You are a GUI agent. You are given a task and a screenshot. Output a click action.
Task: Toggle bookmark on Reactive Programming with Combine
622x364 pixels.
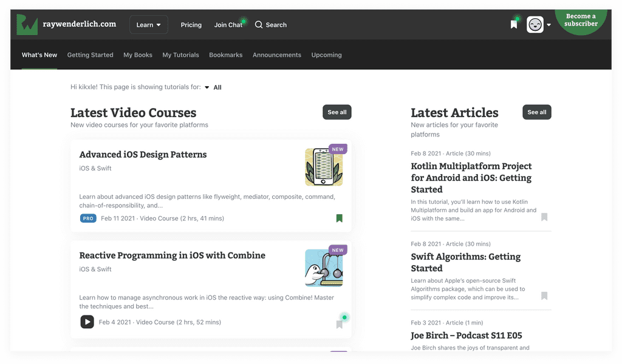click(339, 325)
